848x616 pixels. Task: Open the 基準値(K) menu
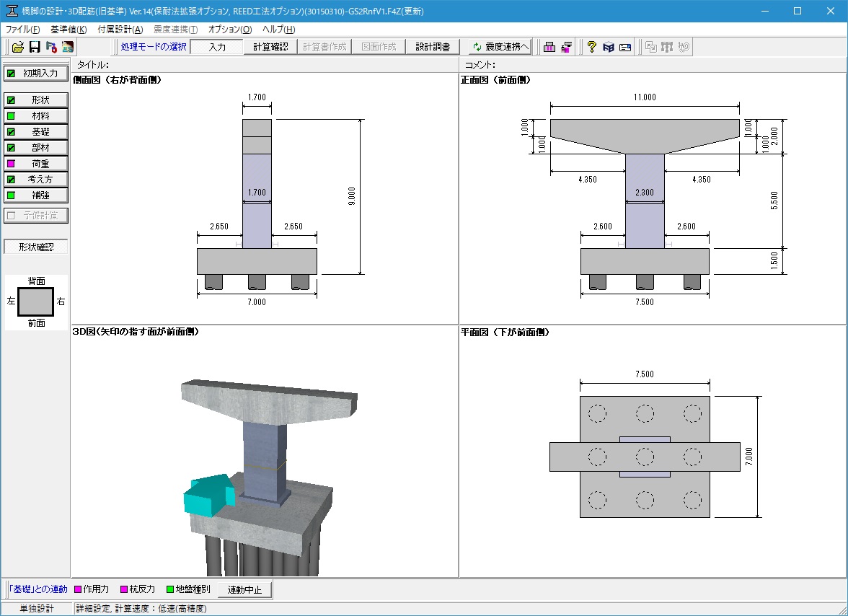69,30
